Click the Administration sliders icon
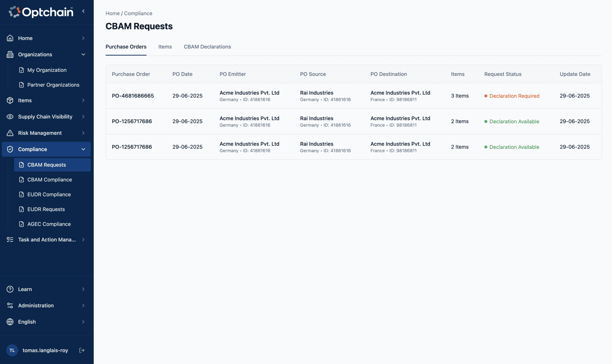612x364 pixels. pos(10,305)
